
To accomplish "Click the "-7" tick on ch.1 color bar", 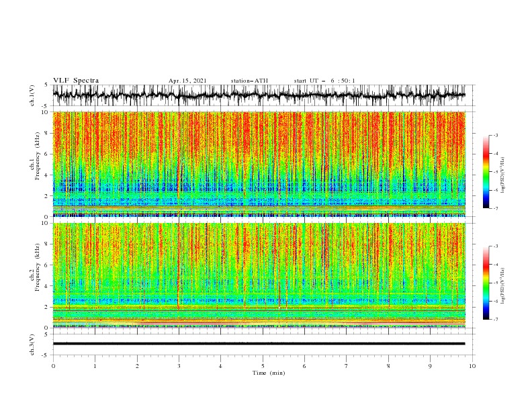I will [x=495, y=208].
